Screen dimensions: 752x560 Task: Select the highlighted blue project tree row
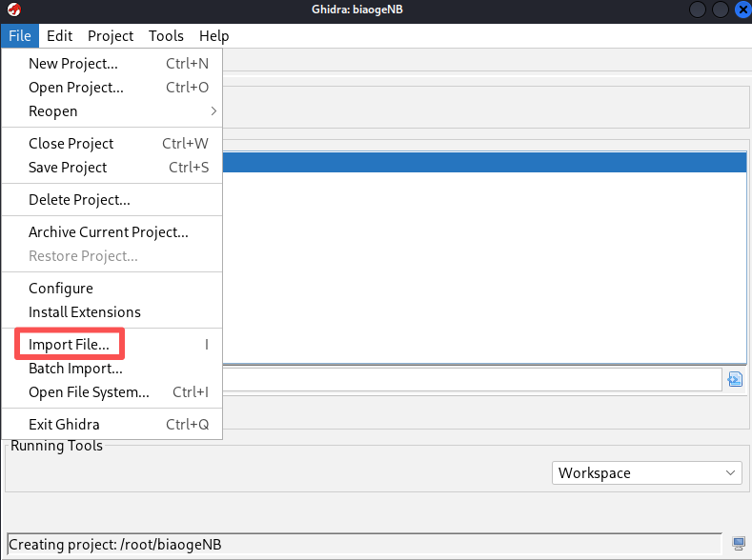coord(484,162)
